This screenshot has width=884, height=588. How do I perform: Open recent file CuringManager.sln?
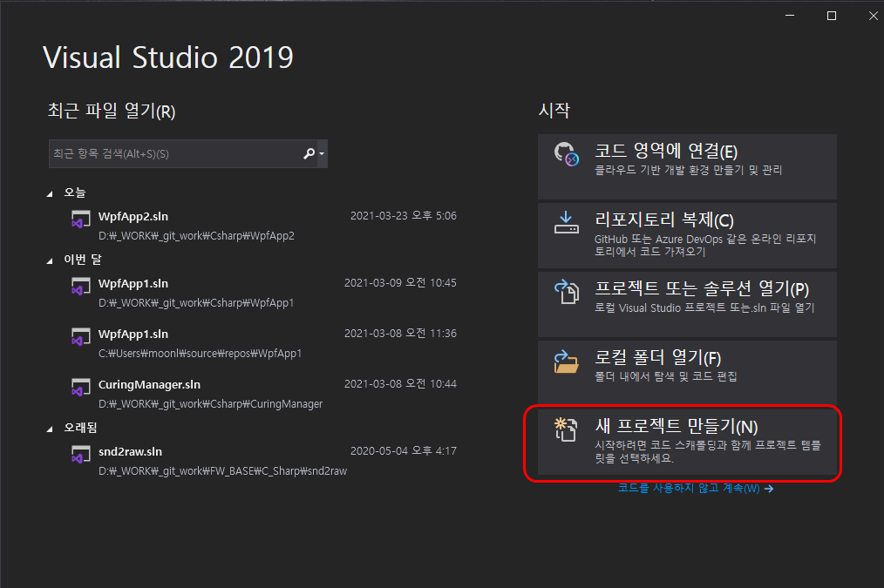262,394
